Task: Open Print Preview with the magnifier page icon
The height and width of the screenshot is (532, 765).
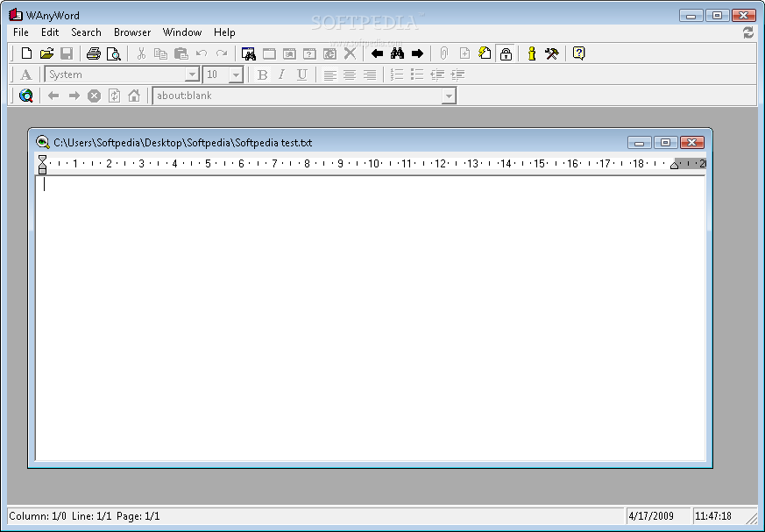Action: pyautogui.click(x=113, y=53)
